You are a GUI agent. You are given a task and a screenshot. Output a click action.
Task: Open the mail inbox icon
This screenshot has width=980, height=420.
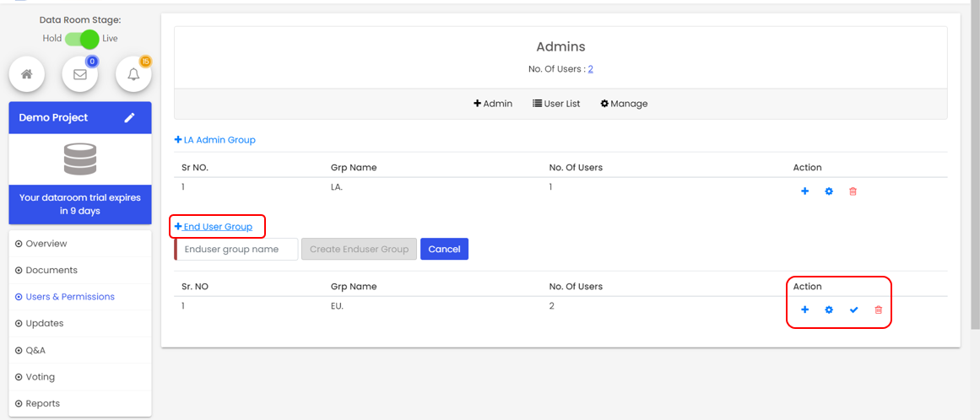point(80,74)
